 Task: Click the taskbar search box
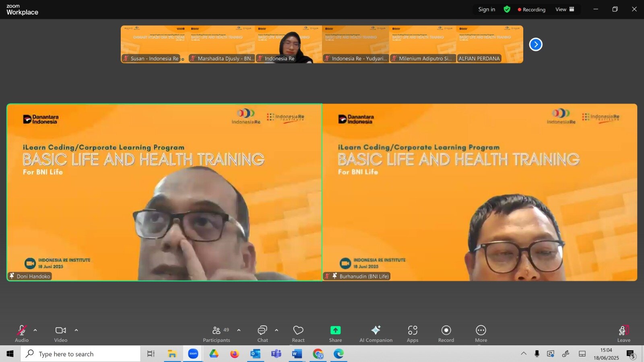80,354
